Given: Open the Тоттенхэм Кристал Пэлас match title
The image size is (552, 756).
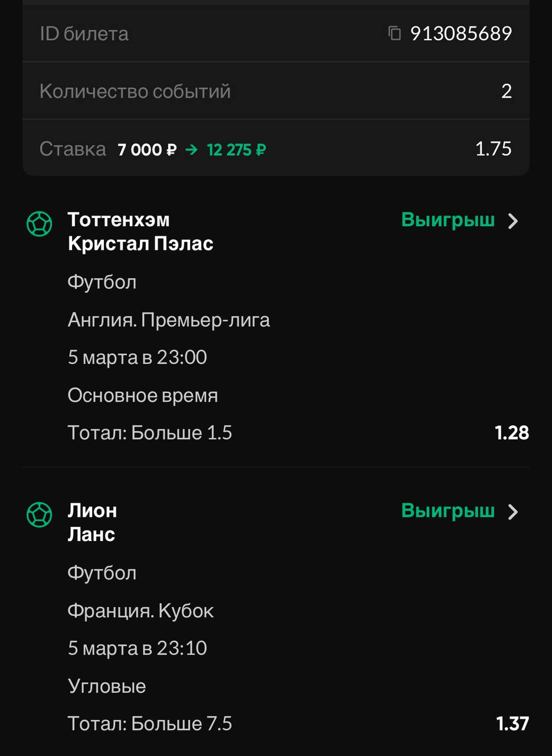Looking at the screenshot, I should pos(141,232).
